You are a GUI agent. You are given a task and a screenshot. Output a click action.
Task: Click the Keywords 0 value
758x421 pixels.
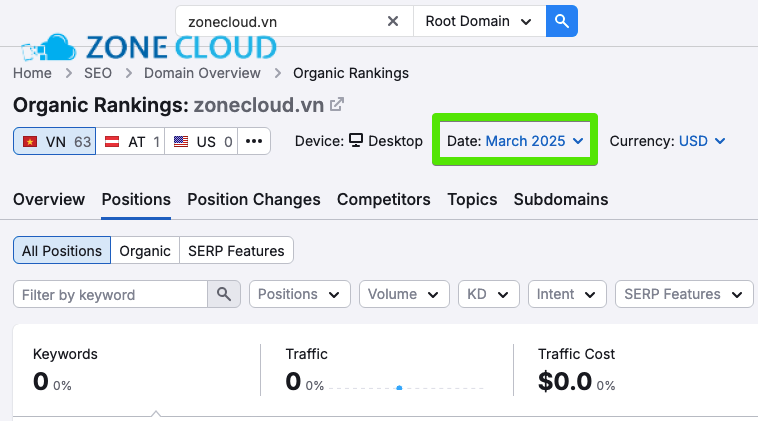point(41,381)
